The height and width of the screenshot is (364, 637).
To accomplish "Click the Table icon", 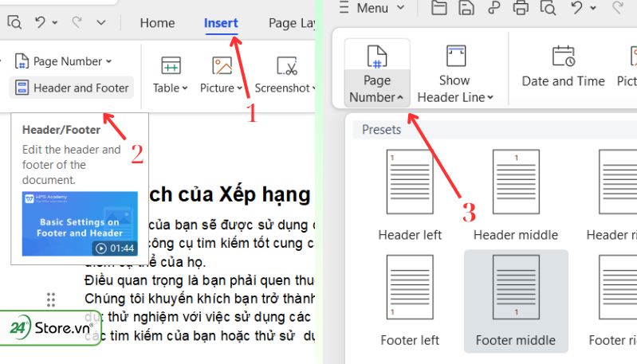I will pyautogui.click(x=171, y=65).
